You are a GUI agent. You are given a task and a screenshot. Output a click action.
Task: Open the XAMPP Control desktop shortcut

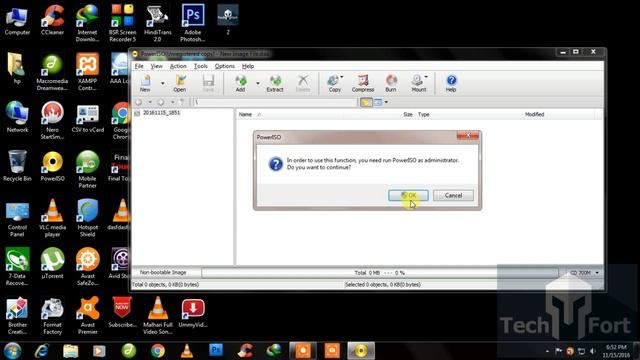tap(87, 72)
